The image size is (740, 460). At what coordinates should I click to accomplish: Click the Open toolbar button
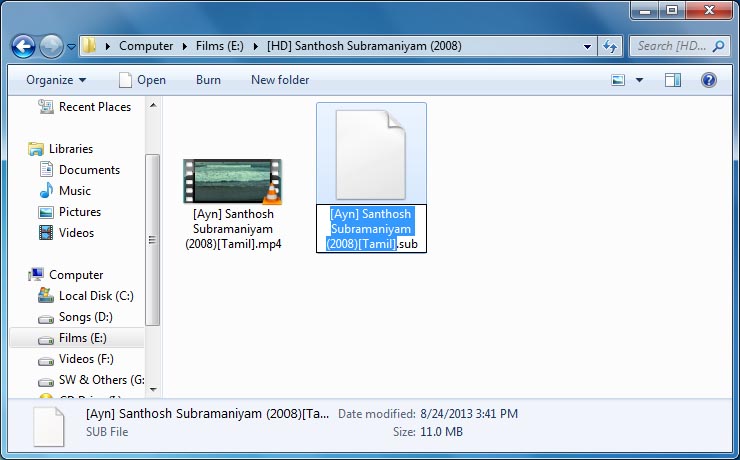point(142,80)
